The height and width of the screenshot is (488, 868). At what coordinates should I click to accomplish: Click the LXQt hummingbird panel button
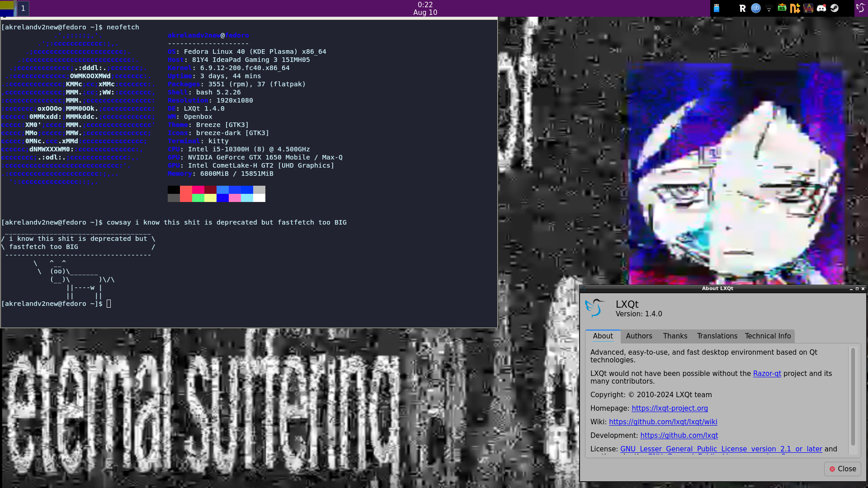coord(860,8)
